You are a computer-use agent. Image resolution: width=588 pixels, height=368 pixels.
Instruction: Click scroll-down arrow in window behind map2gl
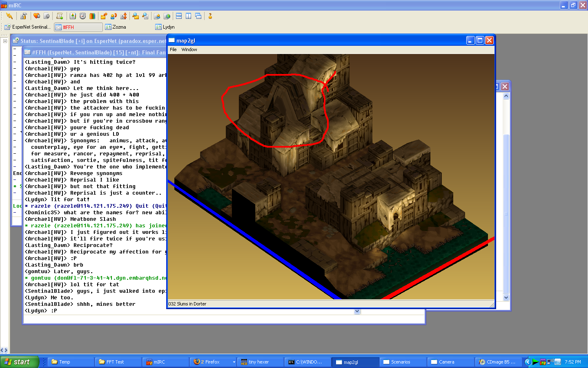point(506,297)
